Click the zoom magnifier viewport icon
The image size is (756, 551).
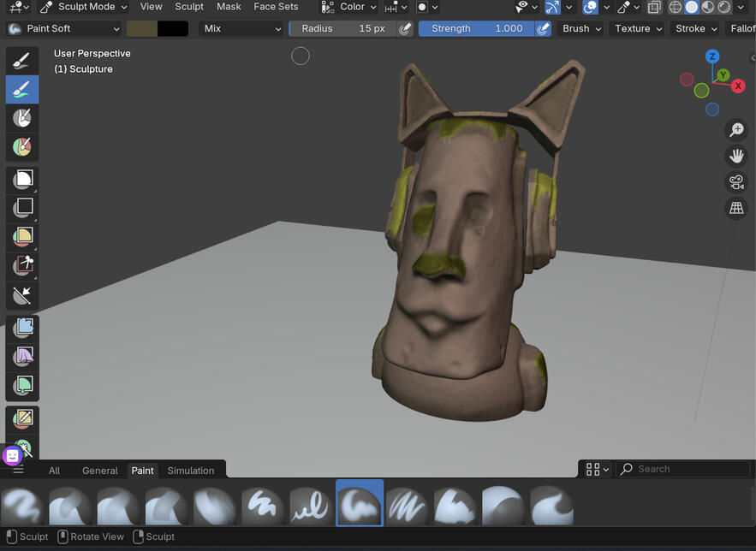[x=735, y=130]
